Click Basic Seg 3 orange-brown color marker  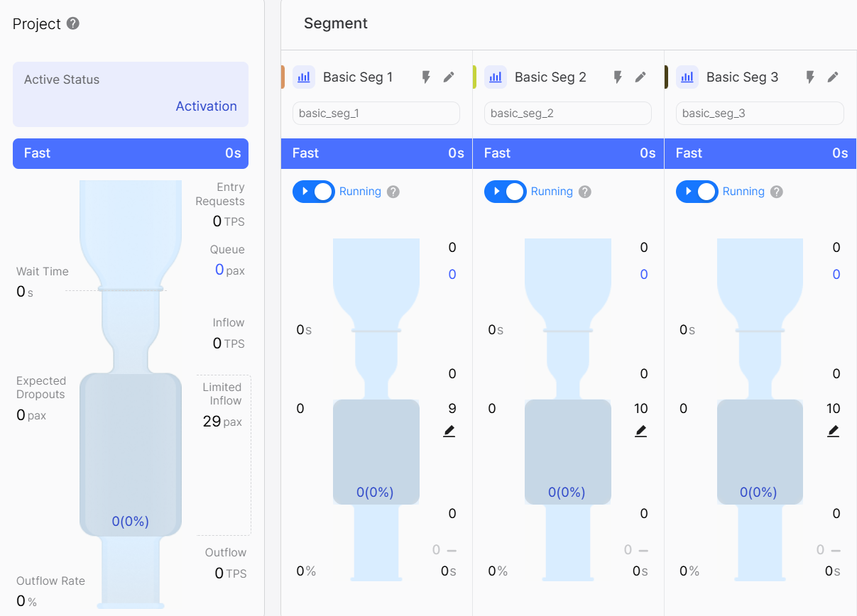(666, 77)
